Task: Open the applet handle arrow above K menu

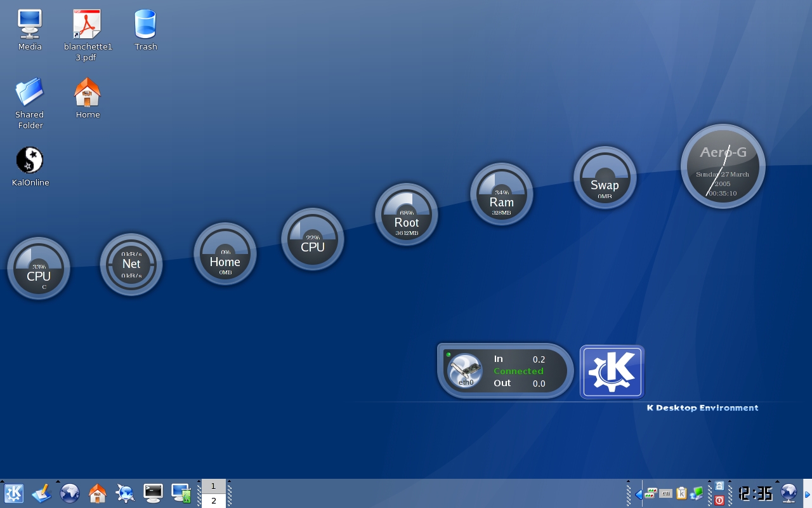Action: pyautogui.click(x=2, y=481)
